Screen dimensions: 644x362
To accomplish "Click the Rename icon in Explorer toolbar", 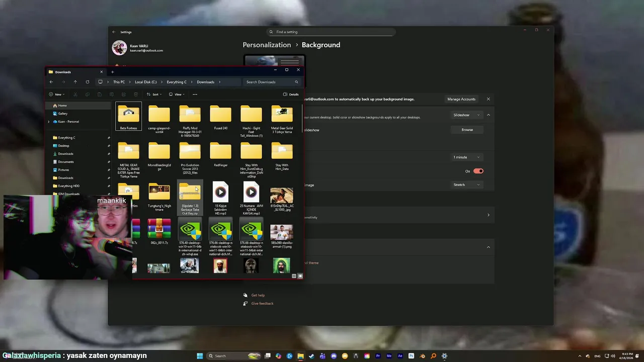I will coord(112,94).
